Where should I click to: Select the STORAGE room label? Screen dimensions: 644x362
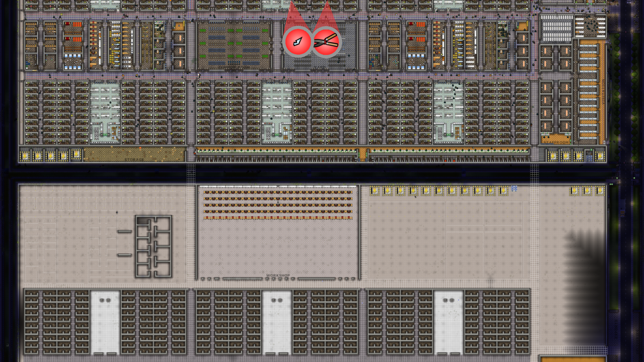(x=134, y=160)
